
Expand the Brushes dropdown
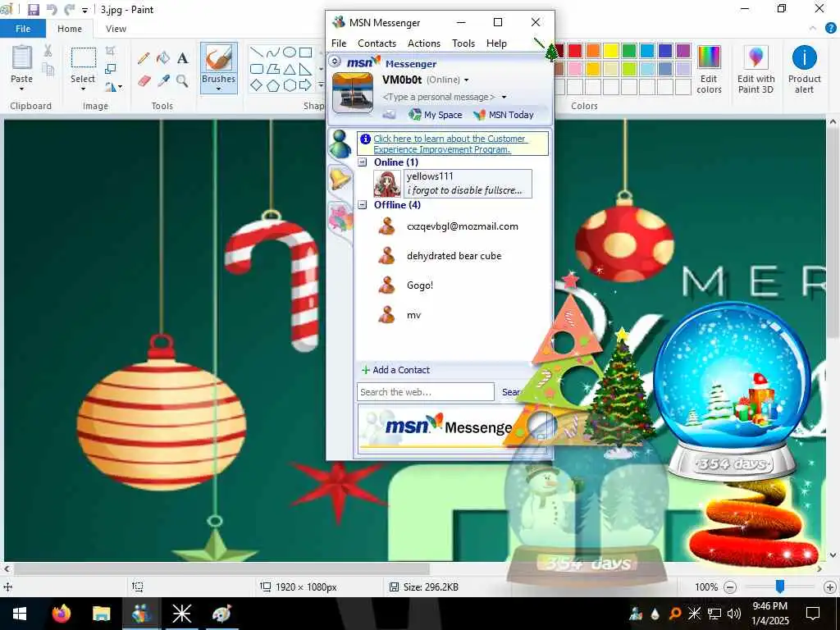point(218,89)
